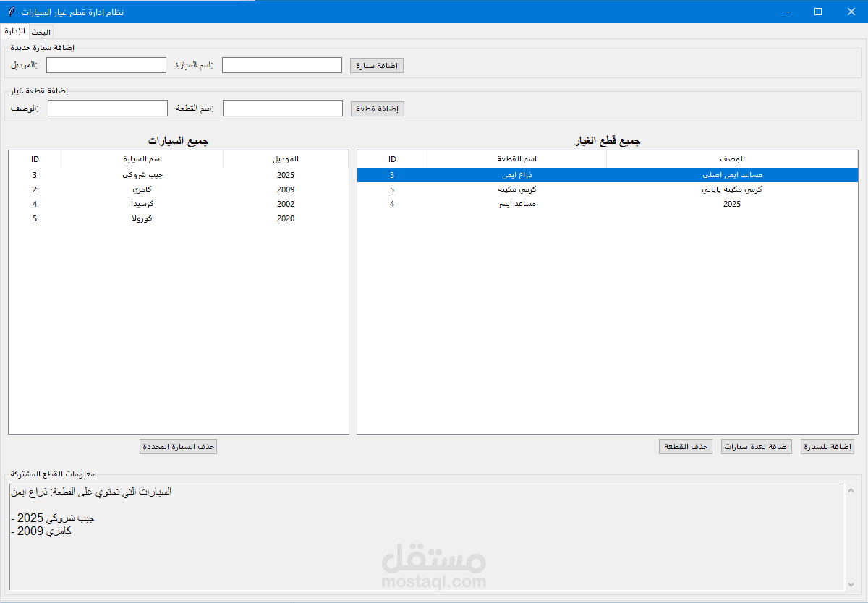
Task: Click the الموديل input field
Action: [x=106, y=65]
